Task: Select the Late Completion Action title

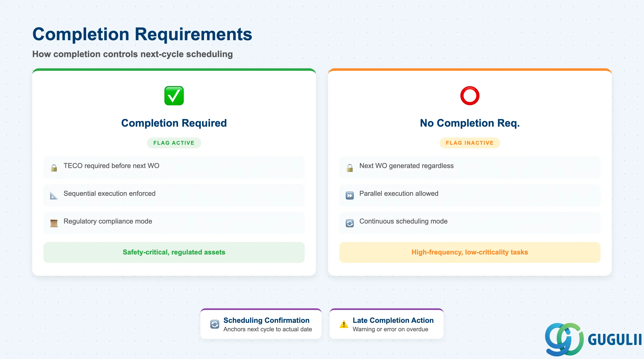Action: (393, 320)
